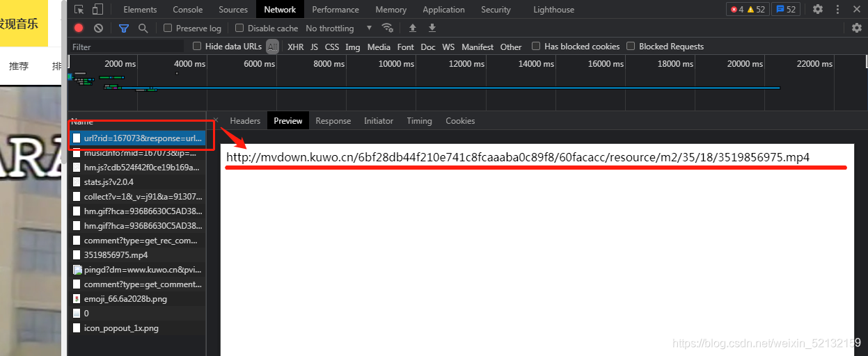
Task: Select the Network panel tab
Action: point(280,9)
